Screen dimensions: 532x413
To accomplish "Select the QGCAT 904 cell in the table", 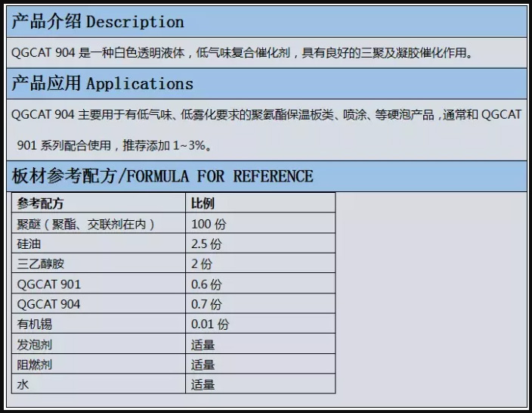I will click(48, 304).
